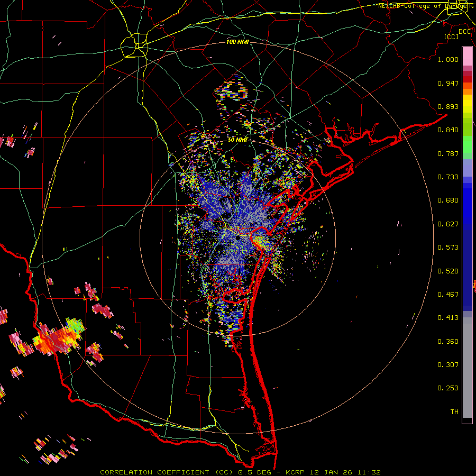Click the 1.000 value on the color scale
The height and width of the screenshot is (476, 476).
coord(448,59)
